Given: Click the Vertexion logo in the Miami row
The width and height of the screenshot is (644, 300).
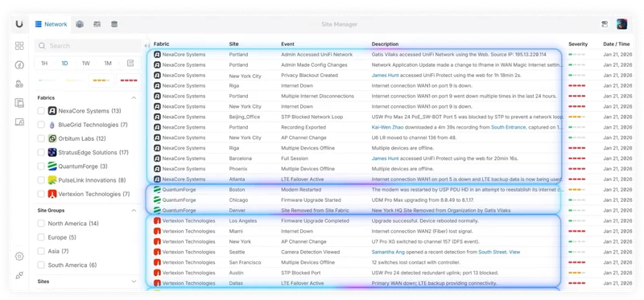Looking at the screenshot, I should click(157, 231).
